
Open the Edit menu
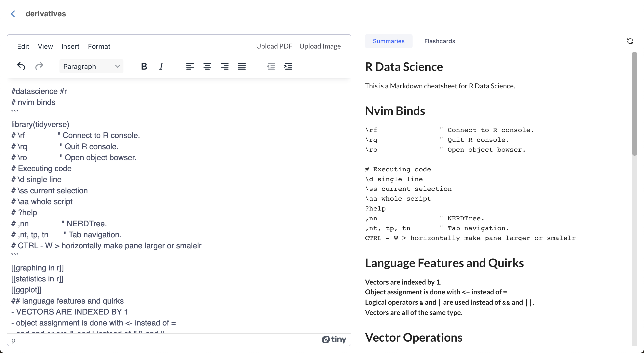23,46
